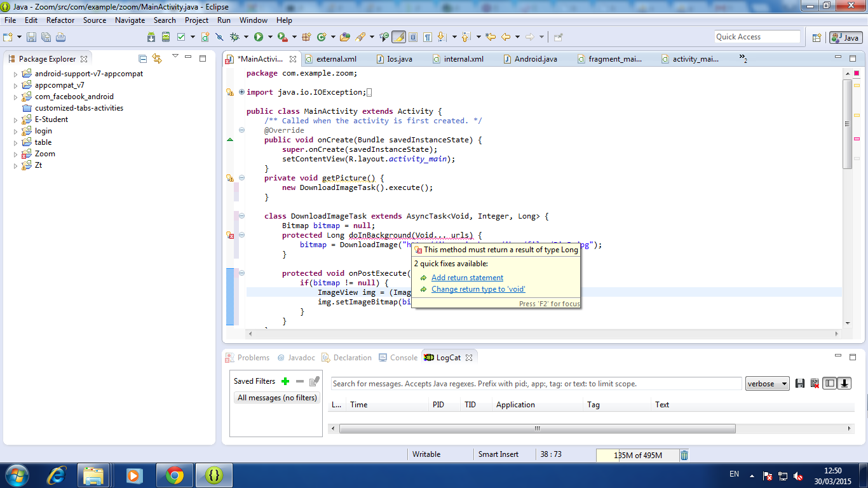Click the Next Annotation icon

(442, 37)
